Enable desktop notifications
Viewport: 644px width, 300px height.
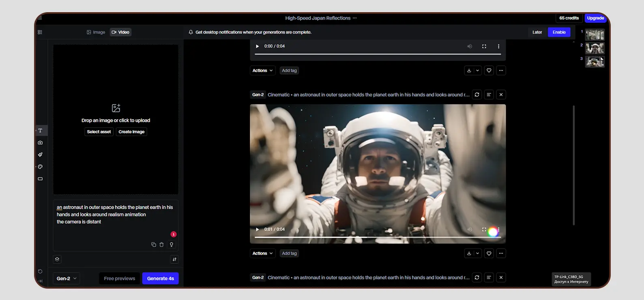(559, 32)
